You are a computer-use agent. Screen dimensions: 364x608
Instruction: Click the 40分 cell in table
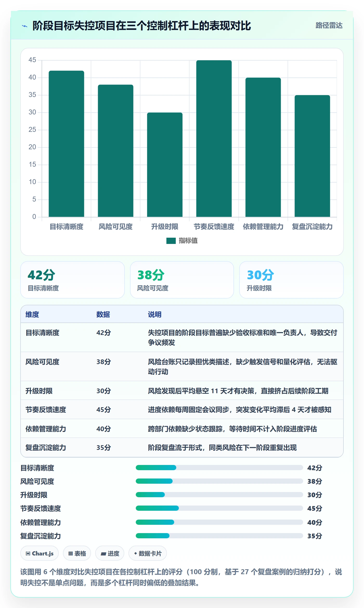click(103, 429)
